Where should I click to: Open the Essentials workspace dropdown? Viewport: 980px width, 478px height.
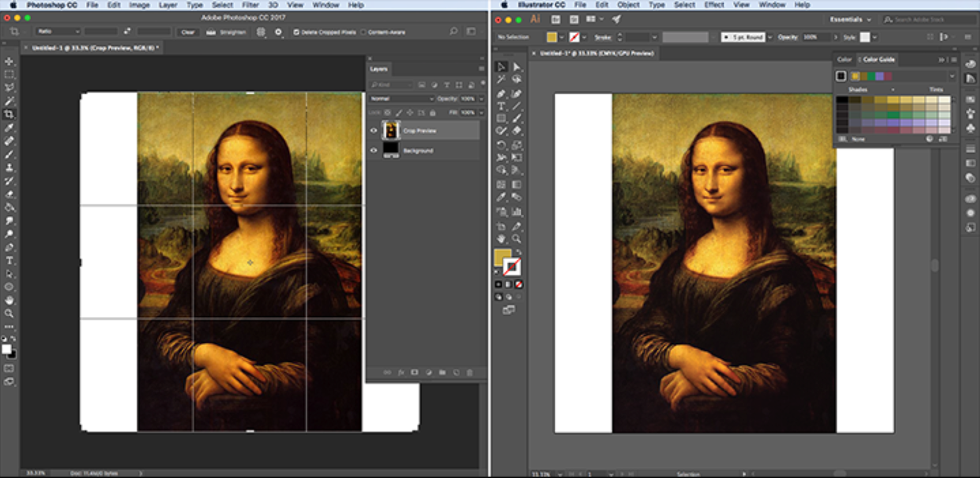850,19
